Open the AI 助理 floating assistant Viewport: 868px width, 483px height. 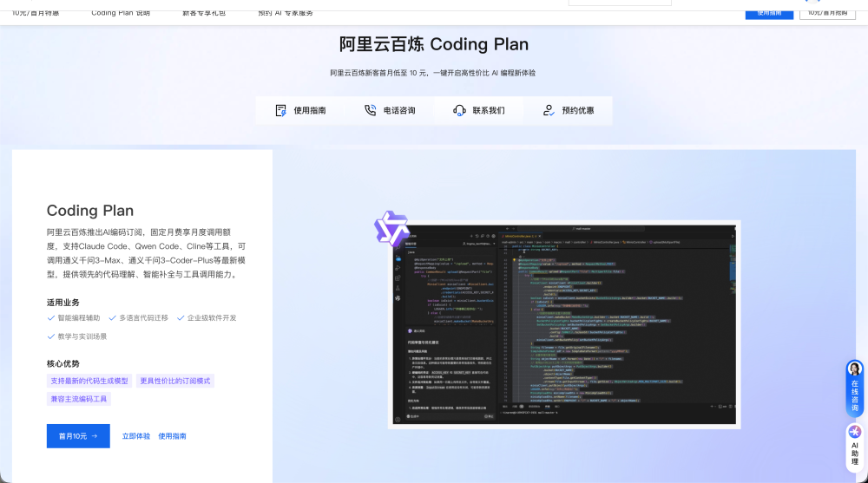[x=855, y=448]
